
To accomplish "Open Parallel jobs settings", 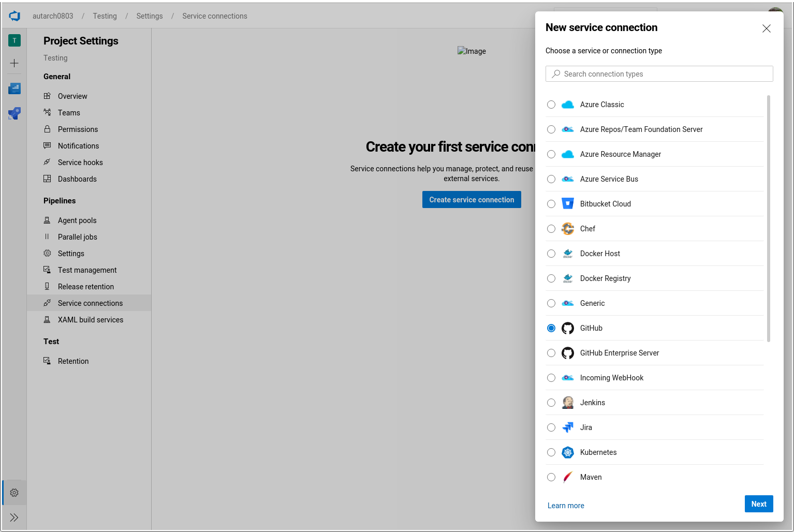I will 89,237.
